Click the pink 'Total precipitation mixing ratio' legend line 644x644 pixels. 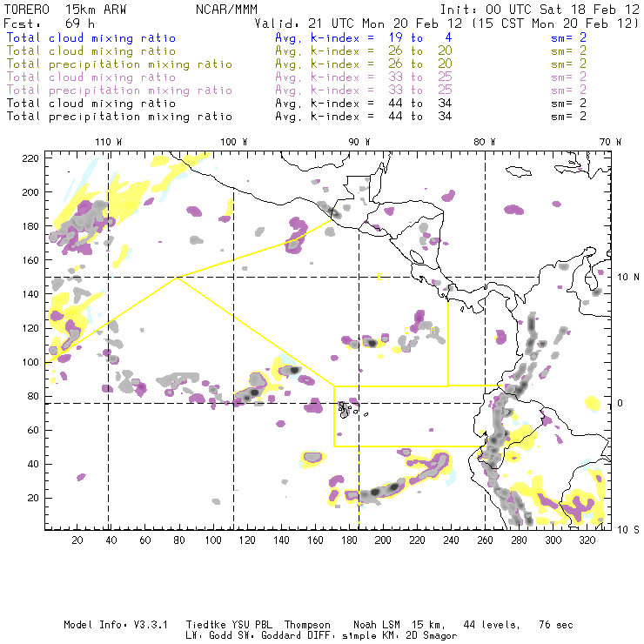coord(119,91)
